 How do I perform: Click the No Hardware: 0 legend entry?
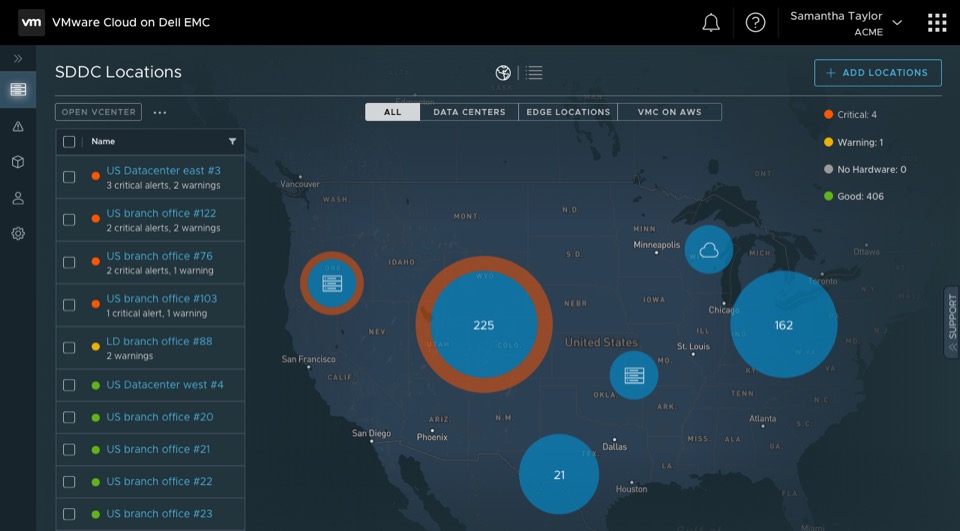coord(865,169)
